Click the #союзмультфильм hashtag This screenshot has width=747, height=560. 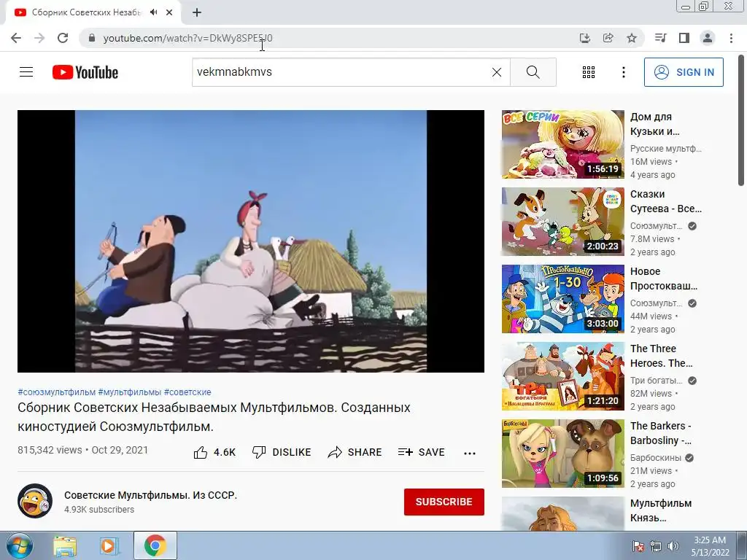57,392
